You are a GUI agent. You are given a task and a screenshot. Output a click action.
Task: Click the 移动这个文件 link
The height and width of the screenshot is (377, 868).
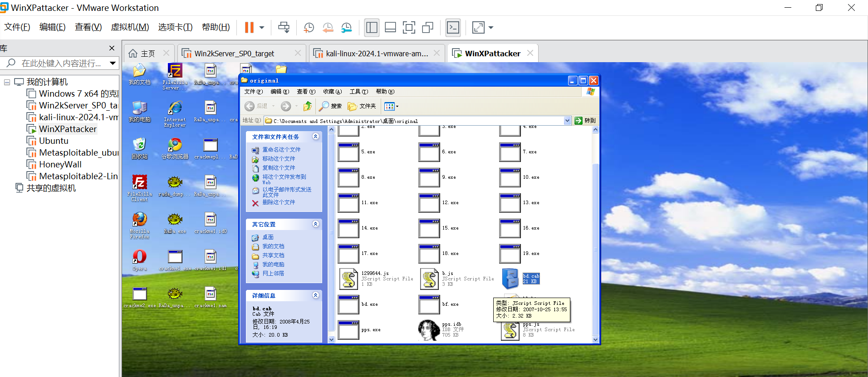(279, 159)
